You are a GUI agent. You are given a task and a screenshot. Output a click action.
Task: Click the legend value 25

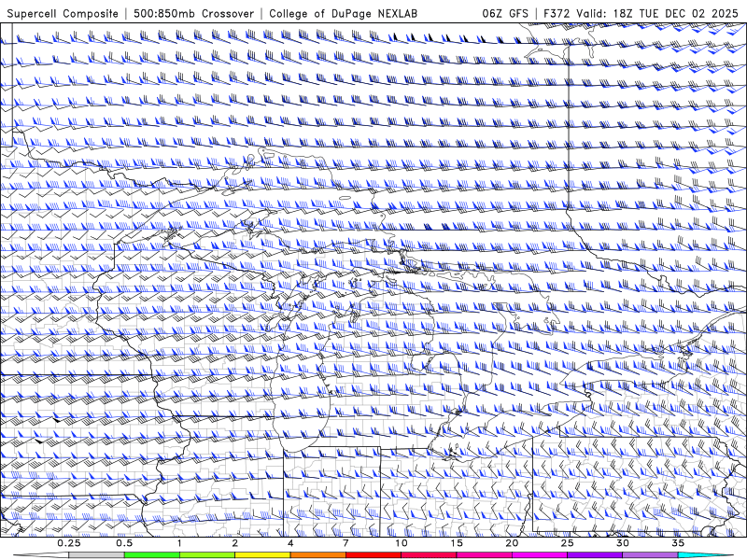coord(567,543)
